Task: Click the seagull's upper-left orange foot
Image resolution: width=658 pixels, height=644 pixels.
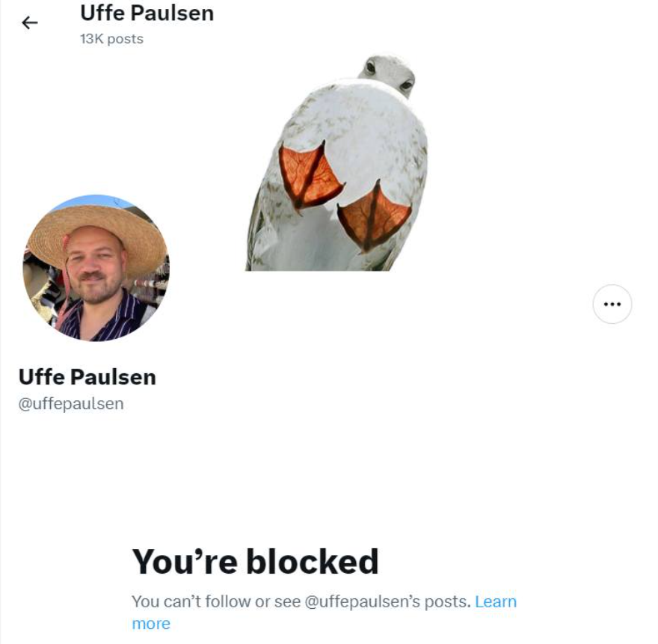Action: coord(310,177)
